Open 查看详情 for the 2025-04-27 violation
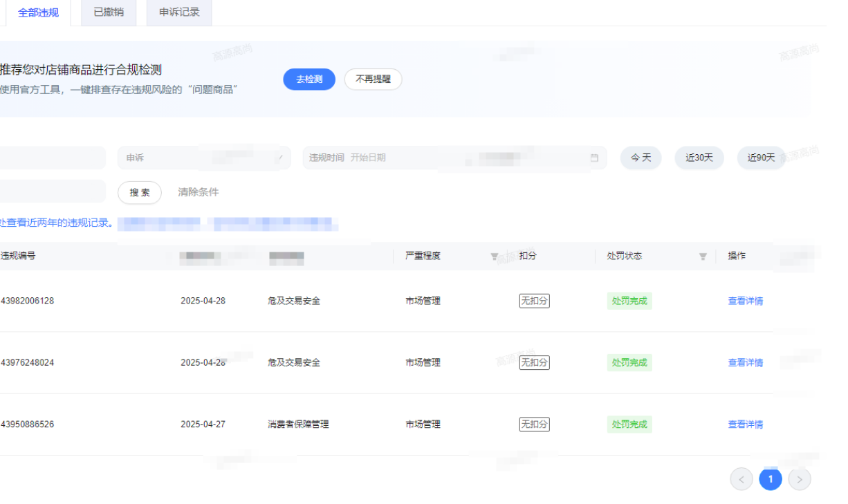Screen dimensions: 848x504 (745, 424)
